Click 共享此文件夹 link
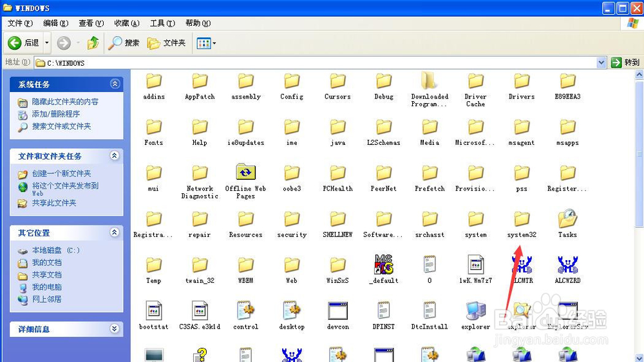This screenshot has height=362, width=644. click(x=54, y=203)
